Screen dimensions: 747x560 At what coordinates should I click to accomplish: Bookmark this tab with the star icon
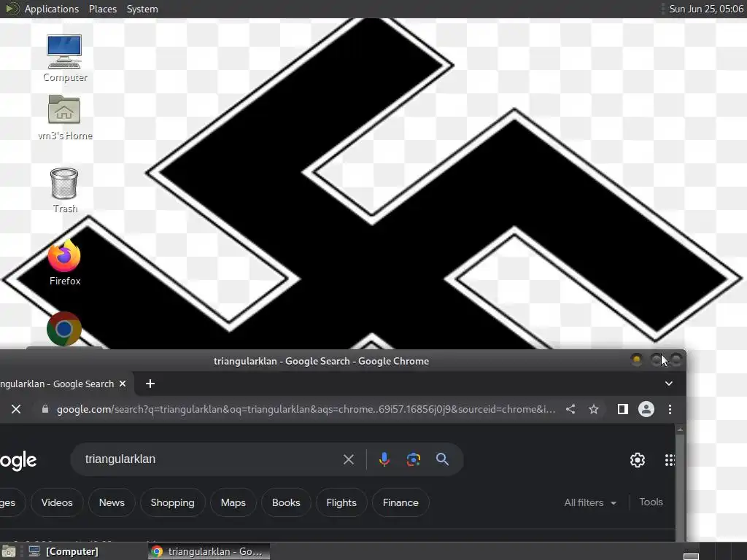click(x=594, y=409)
